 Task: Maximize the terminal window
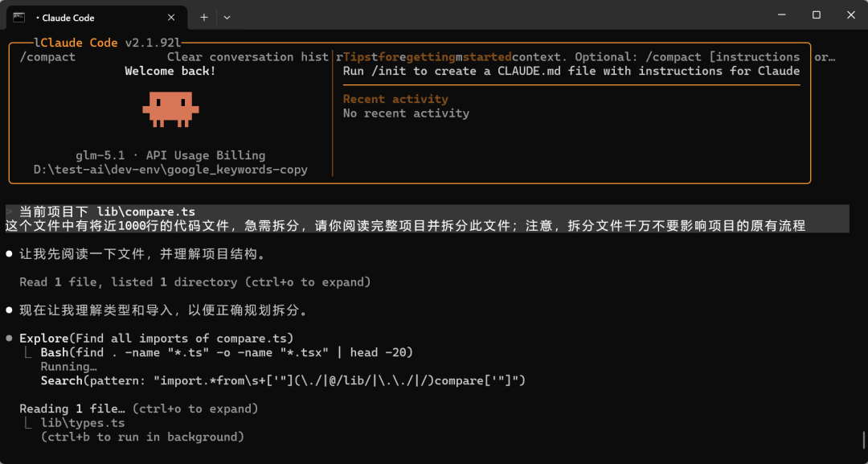point(816,15)
